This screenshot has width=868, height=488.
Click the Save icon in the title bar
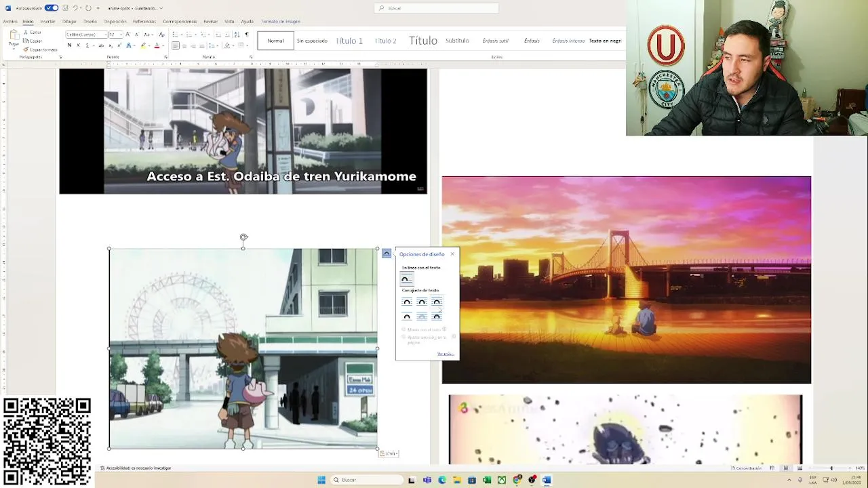pos(66,8)
